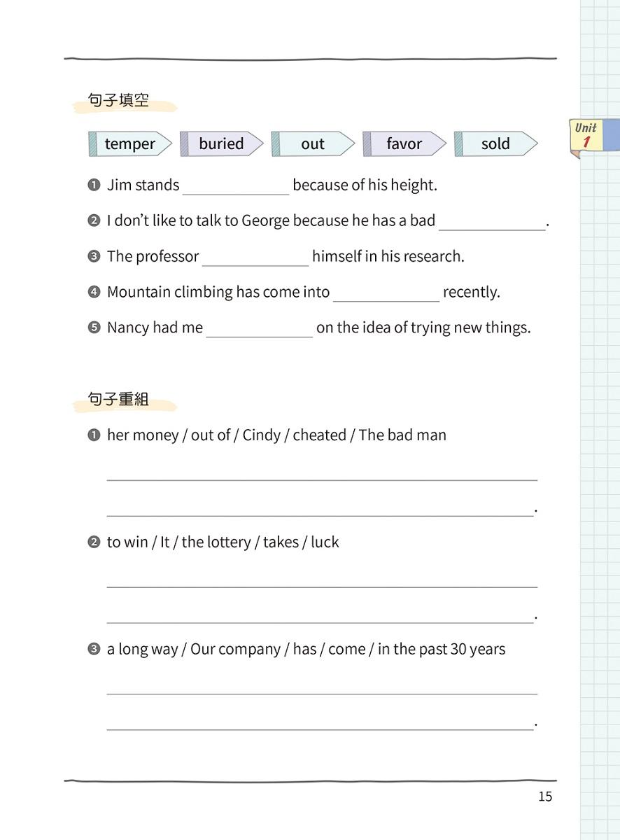Select the number 3 bullet beside 'a long way'

pos(94,650)
